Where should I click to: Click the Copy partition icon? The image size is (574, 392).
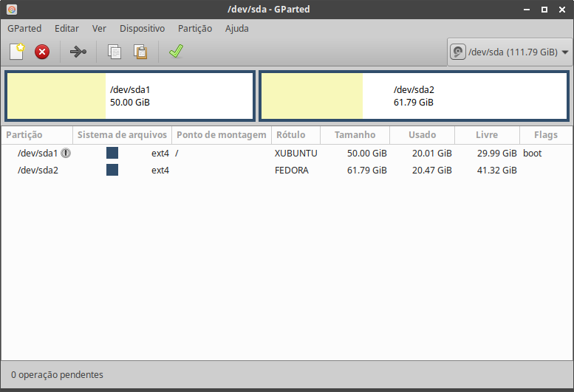(x=115, y=52)
